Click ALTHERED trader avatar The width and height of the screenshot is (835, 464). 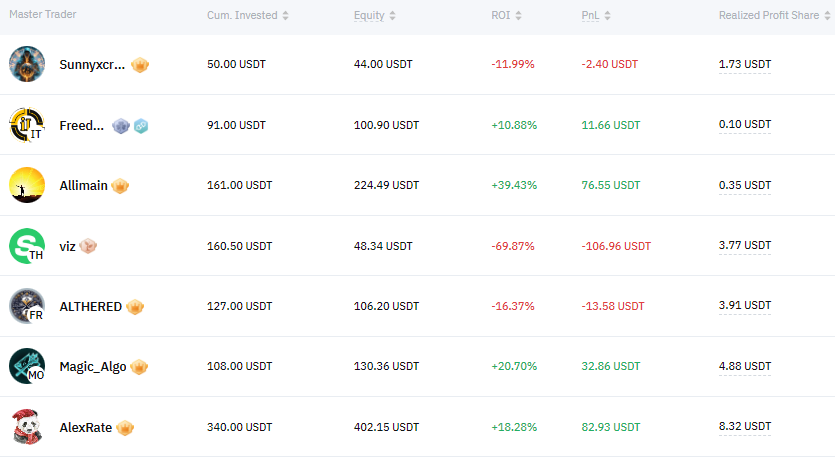tap(27, 306)
